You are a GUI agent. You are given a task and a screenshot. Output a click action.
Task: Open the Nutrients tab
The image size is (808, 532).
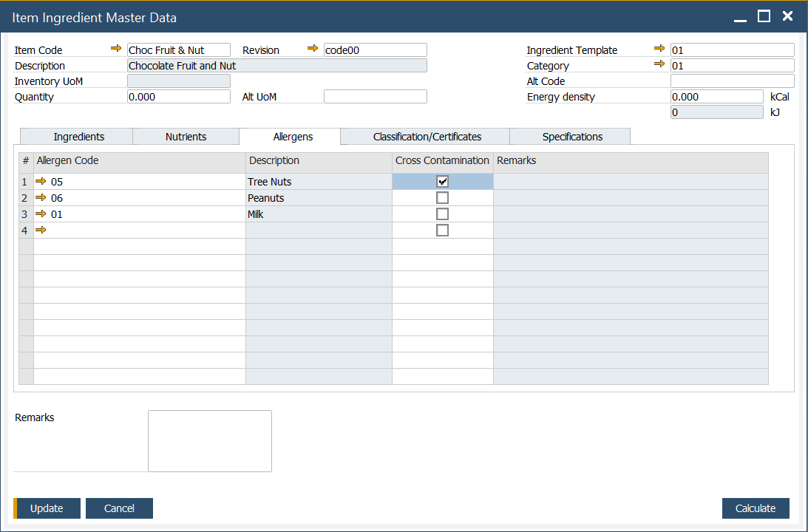186,137
